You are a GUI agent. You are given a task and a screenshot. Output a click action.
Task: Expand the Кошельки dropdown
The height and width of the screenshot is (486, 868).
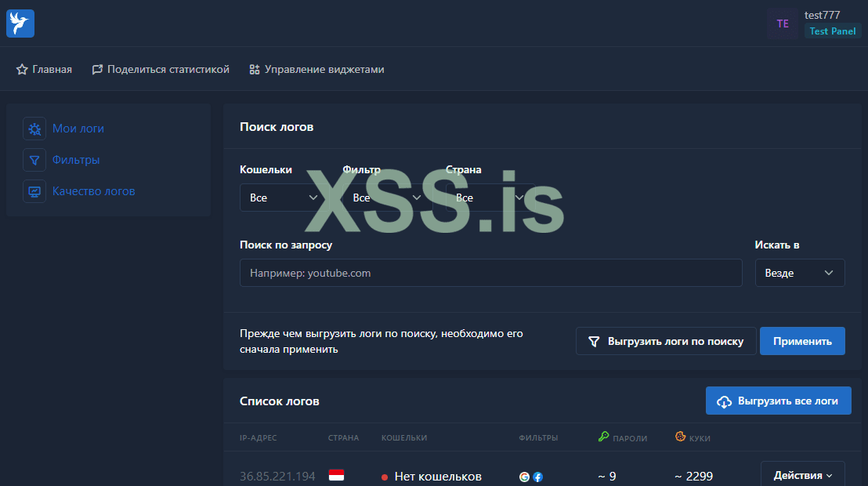tap(284, 198)
